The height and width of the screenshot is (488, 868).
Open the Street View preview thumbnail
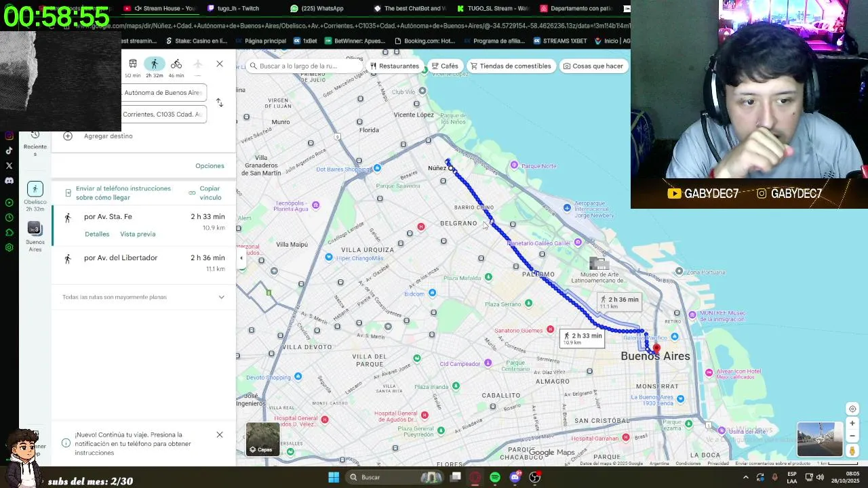tap(820, 439)
